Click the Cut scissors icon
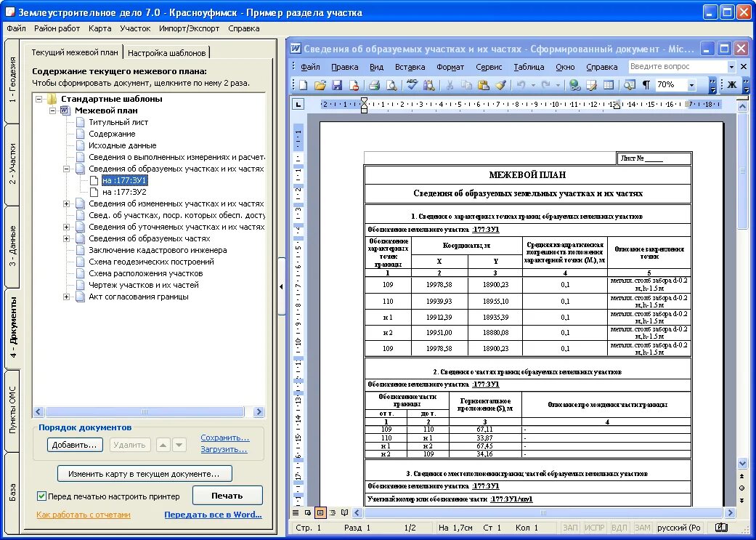Screen dimensions: 756x540 (450, 85)
